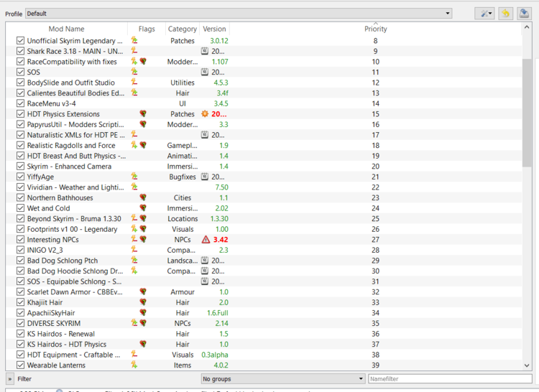The height and width of the screenshot is (392, 539).
Task: Sort list by Priority column header
Action: point(375,29)
